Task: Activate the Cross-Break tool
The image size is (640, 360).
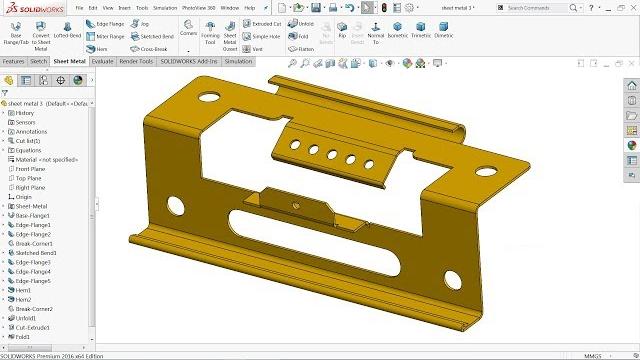Action: pos(149,49)
